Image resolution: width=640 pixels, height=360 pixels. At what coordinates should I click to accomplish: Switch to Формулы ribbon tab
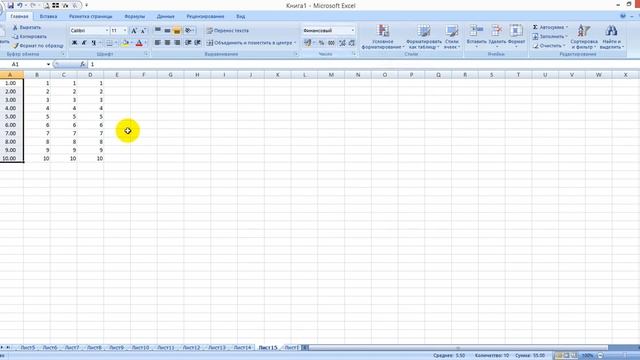point(135,16)
